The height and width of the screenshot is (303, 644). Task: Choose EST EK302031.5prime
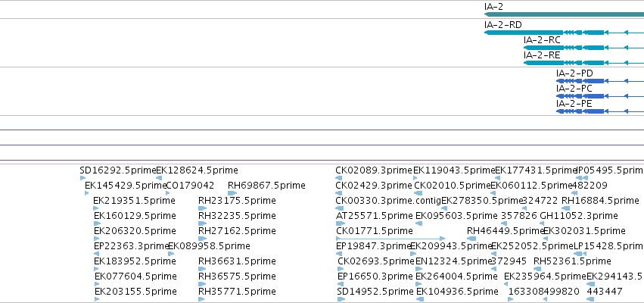pyautogui.click(x=584, y=230)
